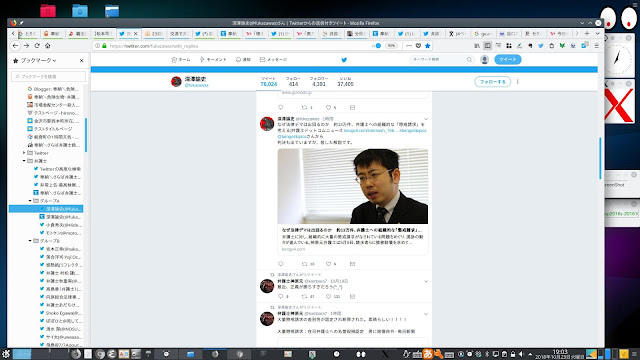
Task: Click the Twitter extension icon in toolbar
Action: 540,46
